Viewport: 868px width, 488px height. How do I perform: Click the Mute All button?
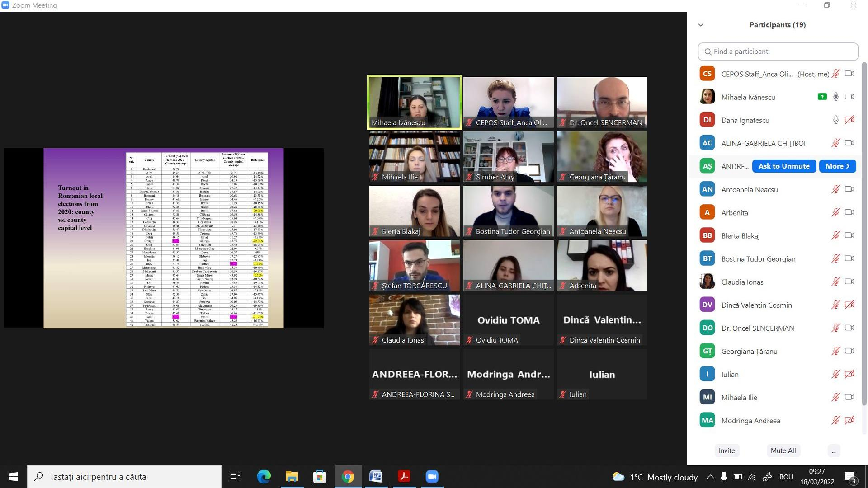(x=783, y=451)
